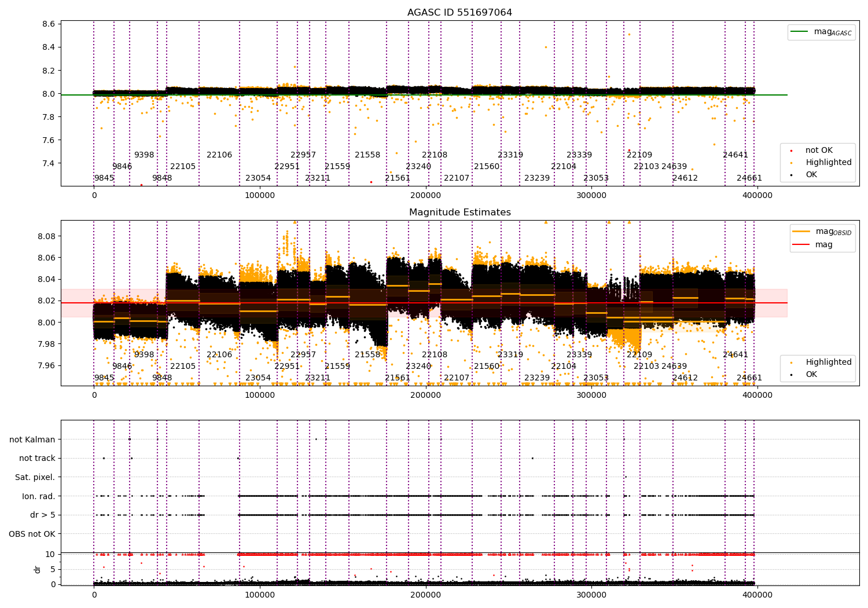
Task: Click the 'not OK' legend entry
Action: click(x=812, y=150)
